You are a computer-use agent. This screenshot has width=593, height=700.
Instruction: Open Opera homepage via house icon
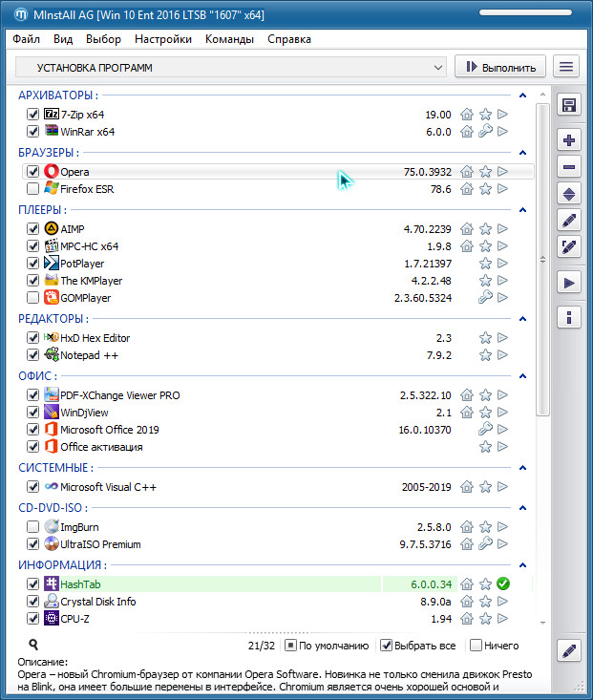467,172
